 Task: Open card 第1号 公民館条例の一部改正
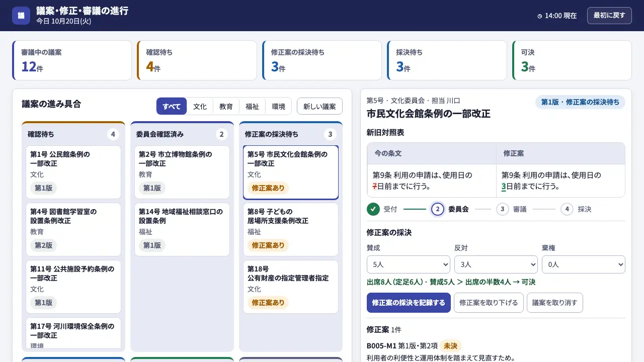pyautogui.click(x=73, y=172)
